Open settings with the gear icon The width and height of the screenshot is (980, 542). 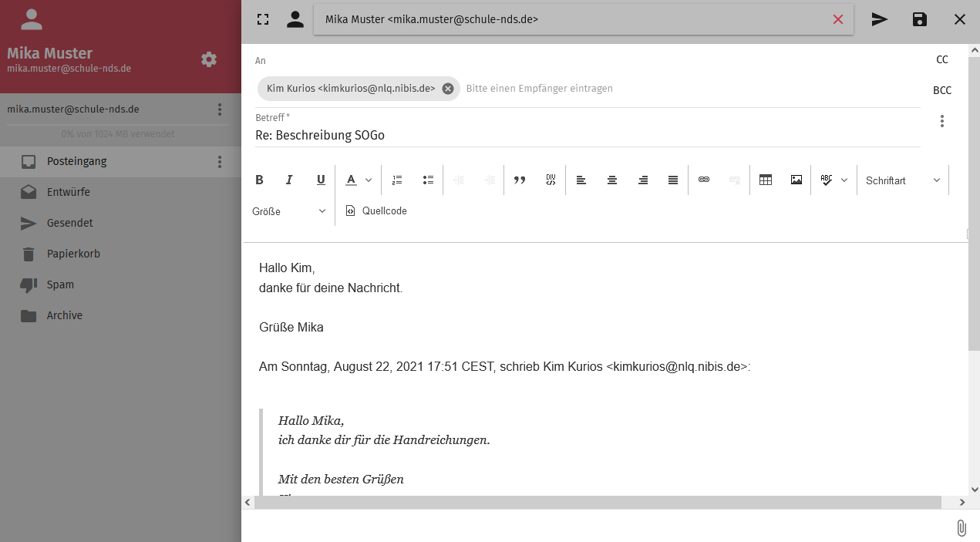(x=209, y=59)
